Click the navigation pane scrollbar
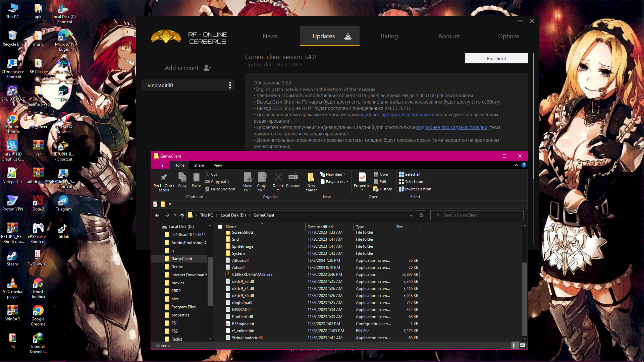Image resolution: width=644 pixels, height=362 pixels. tap(210, 282)
